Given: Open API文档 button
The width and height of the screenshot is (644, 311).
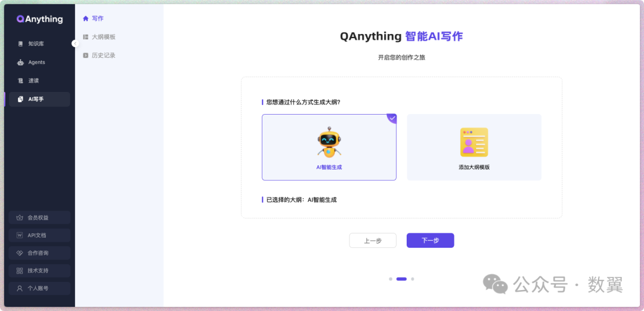Looking at the screenshot, I should click(x=39, y=235).
